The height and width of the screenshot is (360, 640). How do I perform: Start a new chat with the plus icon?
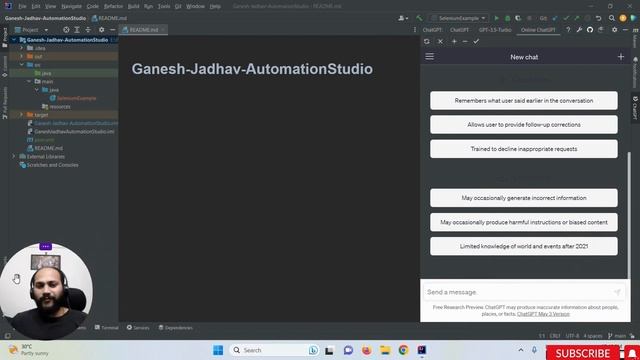coord(621,57)
